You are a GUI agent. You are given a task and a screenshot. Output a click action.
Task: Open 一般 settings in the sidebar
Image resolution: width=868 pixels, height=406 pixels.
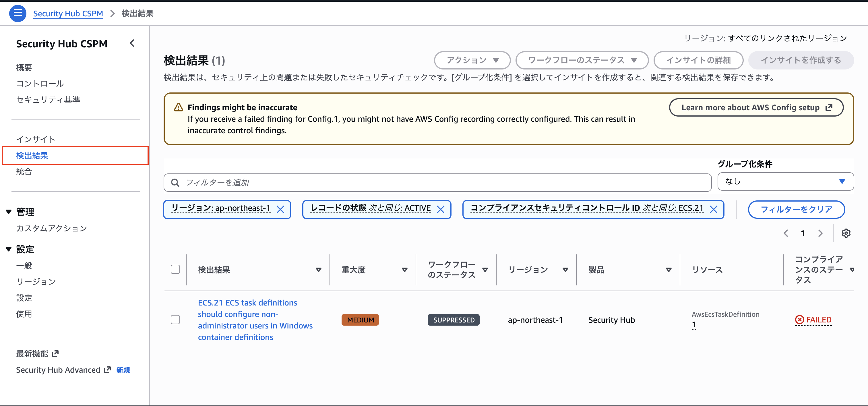pyautogui.click(x=24, y=266)
